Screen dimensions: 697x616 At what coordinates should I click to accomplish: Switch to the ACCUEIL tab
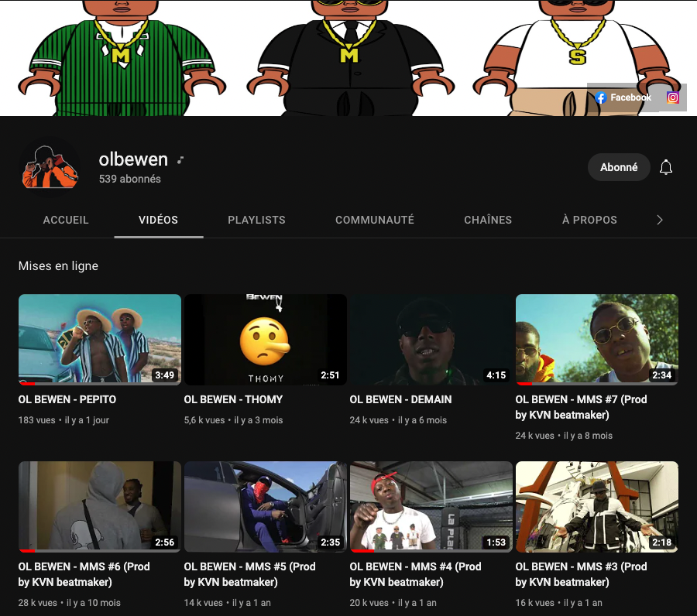[x=66, y=220]
